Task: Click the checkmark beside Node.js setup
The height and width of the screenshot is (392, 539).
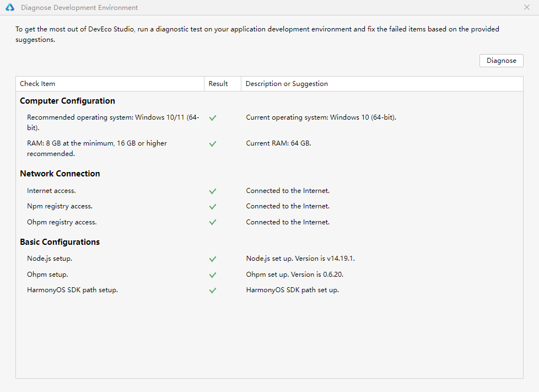Action: pyautogui.click(x=213, y=259)
